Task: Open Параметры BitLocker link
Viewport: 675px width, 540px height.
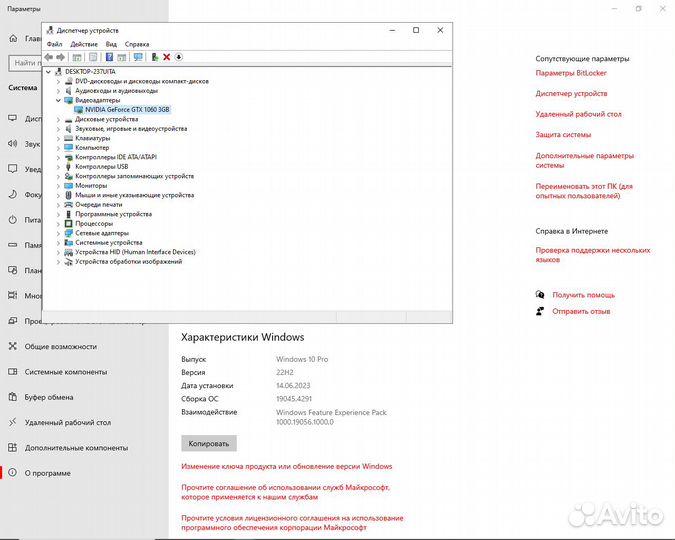Action: (x=571, y=73)
